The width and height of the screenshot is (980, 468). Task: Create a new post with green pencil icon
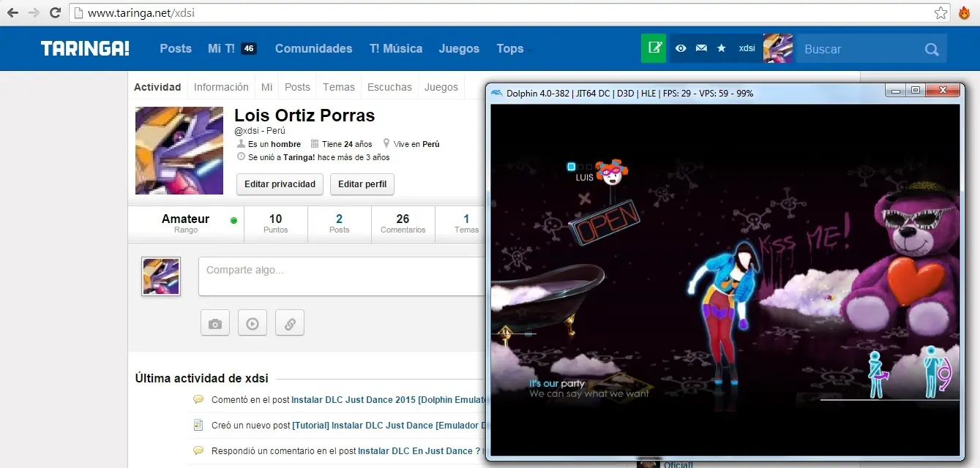tap(654, 48)
